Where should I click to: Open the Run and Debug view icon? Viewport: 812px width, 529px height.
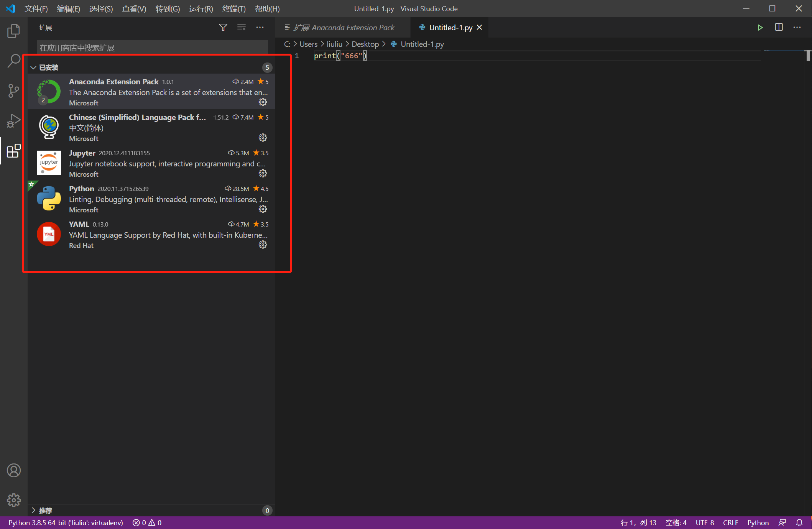coord(13,121)
